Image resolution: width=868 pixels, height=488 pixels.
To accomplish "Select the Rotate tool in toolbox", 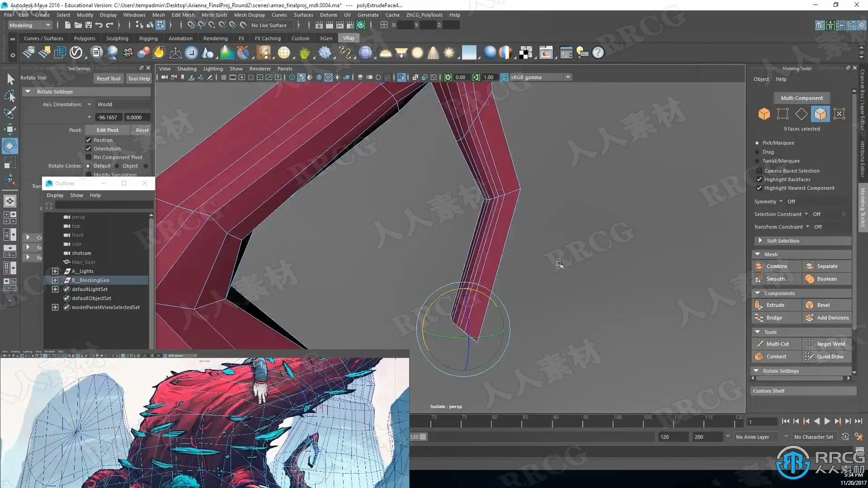I will pyautogui.click(x=9, y=146).
